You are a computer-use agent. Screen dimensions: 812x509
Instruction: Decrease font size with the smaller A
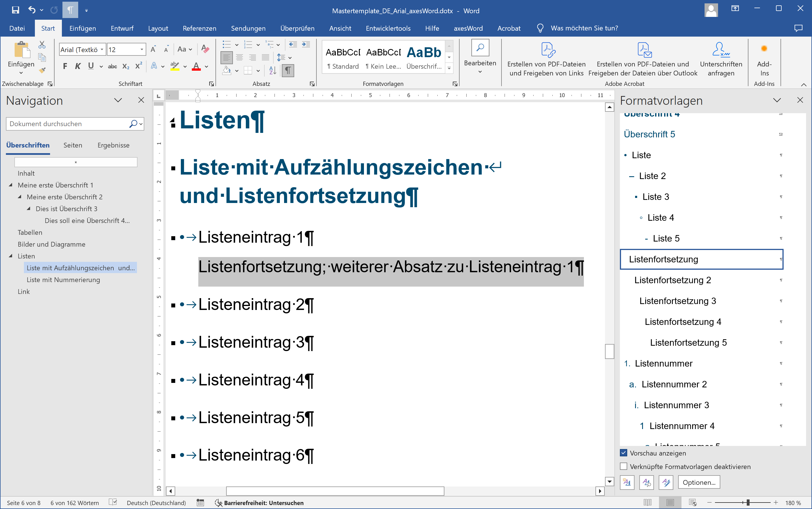tap(166, 50)
